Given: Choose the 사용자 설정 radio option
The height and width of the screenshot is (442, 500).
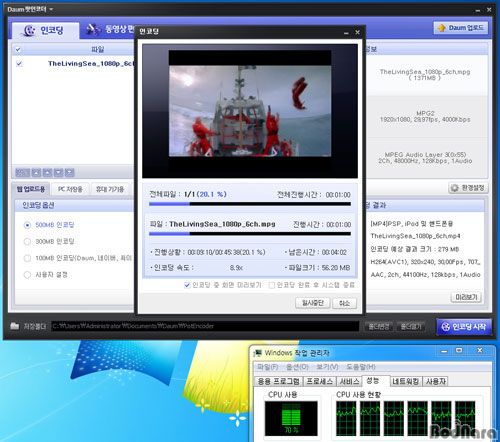Looking at the screenshot, I should click(27, 275).
